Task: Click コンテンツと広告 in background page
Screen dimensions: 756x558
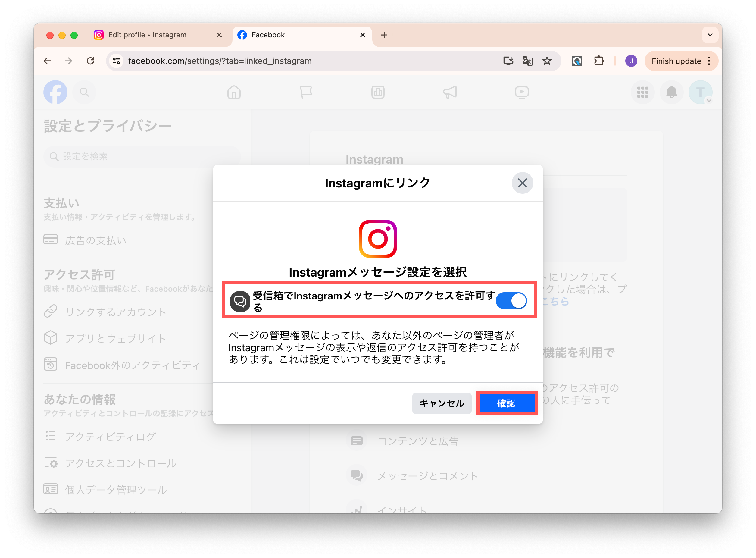Action: coord(417,441)
